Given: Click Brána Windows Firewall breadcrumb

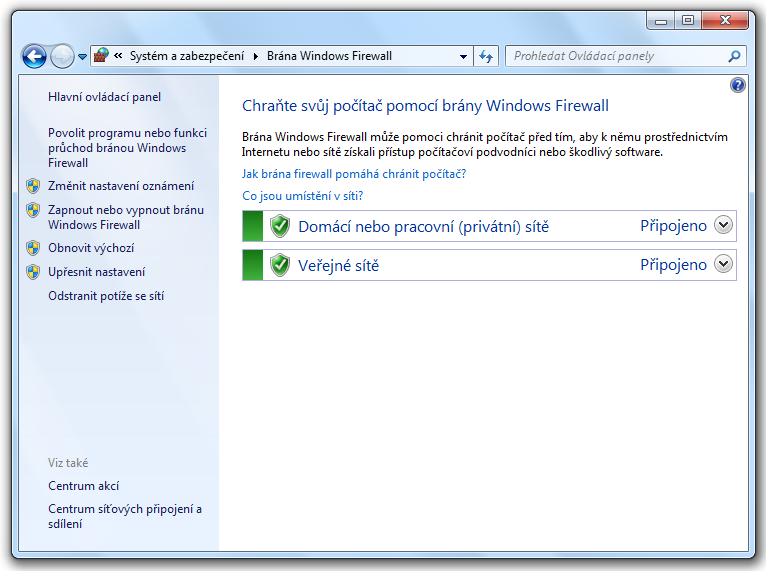Looking at the screenshot, I should click(329, 56).
